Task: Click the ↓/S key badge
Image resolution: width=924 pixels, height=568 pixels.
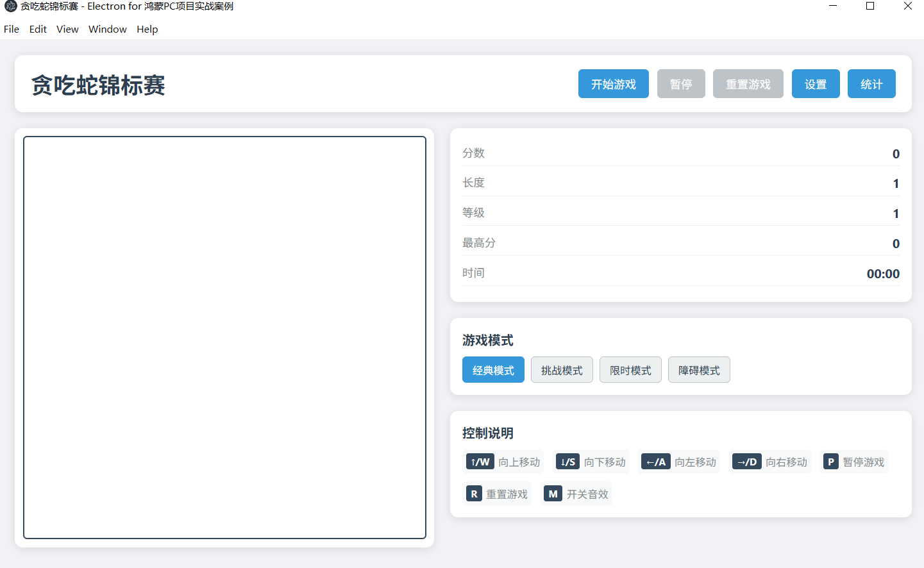Action: (x=568, y=462)
